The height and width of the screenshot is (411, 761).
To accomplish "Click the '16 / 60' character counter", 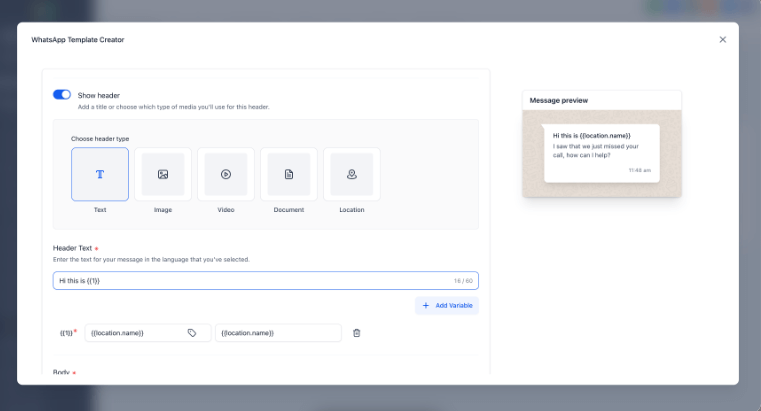I will (x=463, y=281).
